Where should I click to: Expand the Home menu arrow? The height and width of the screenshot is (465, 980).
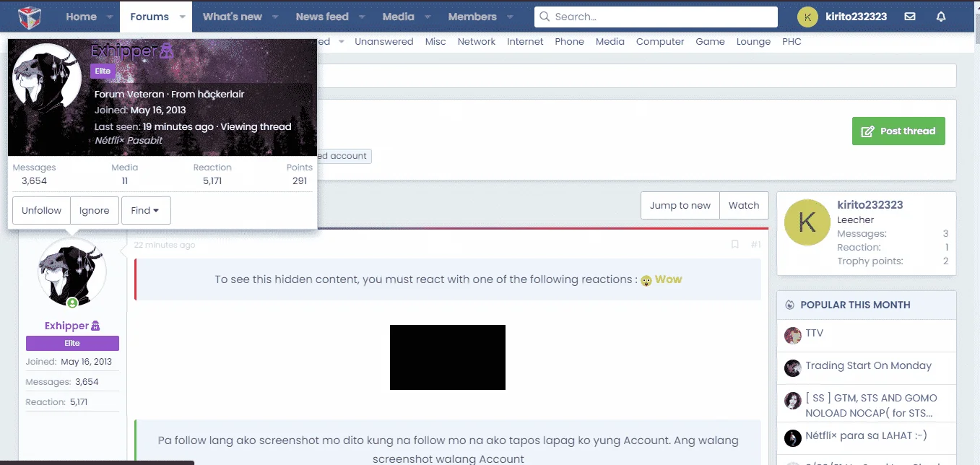click(110, 17)
